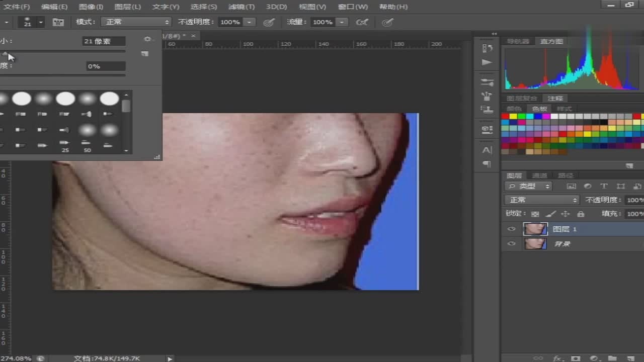
Task: Collapse the panel dock double-arrow
Action: tap(495, 34)
